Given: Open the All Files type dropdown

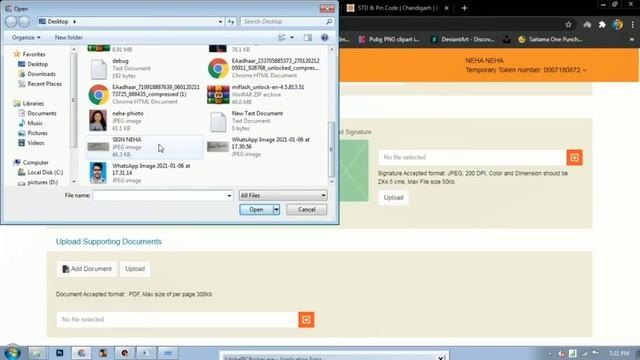Looking at the screenshot, I should point(283,196).
